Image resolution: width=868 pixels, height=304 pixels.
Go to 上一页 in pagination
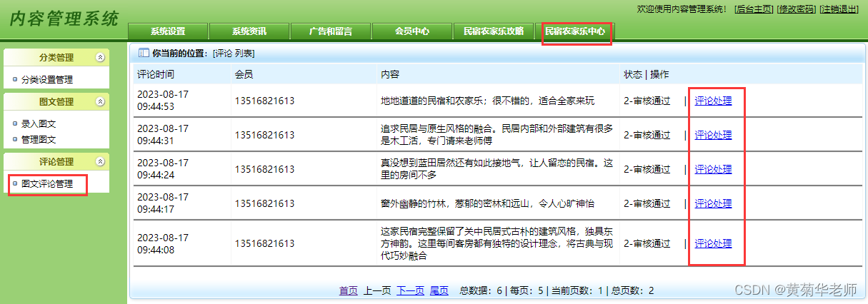point(377,290)
